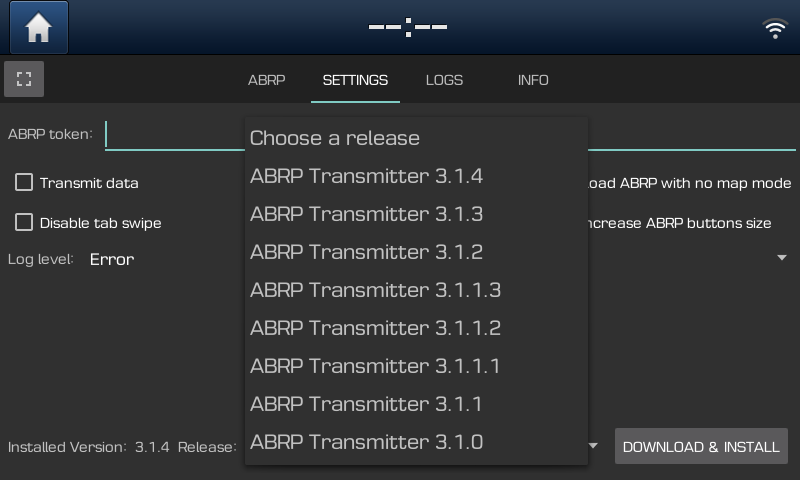Image resolution: width=800 pixels, height=480 pixels.
Task: Click the Log level value Error
Action: coord(112,259)
